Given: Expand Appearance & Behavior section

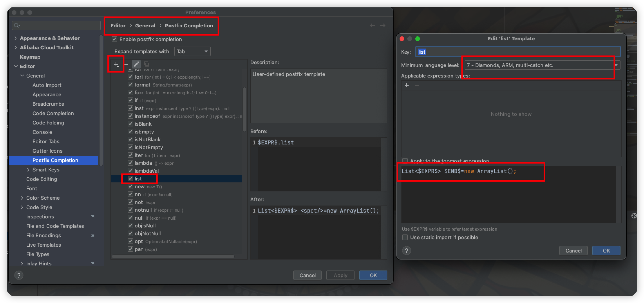Looking at the screenshot, I should (x=16, y=38).
